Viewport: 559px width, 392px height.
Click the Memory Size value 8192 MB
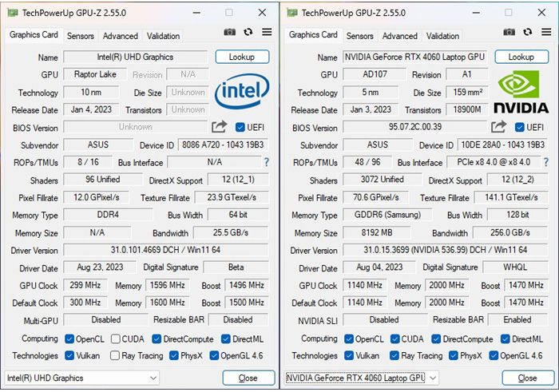tap(376, 232)
